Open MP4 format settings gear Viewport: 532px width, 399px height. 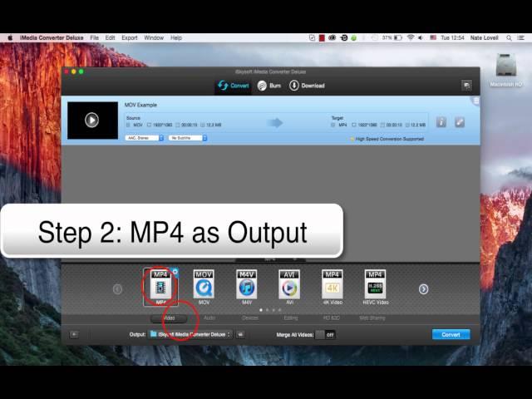[x=175, y=272]
